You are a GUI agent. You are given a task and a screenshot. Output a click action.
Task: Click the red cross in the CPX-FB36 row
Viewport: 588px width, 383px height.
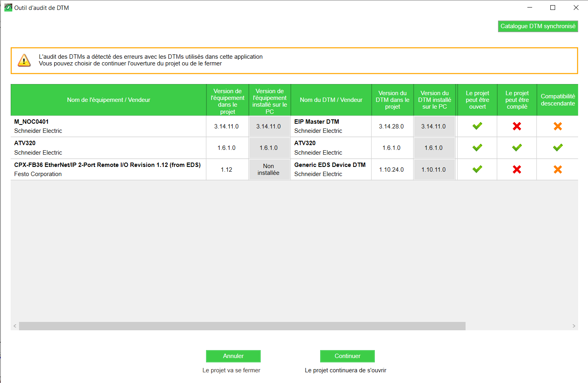click(517, 169)
